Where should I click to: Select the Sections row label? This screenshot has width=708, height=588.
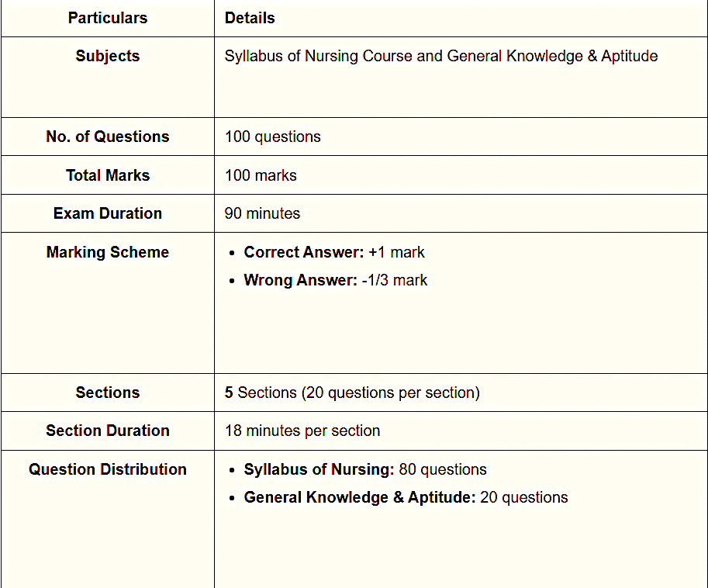pyautogui.click(x=107, y=393)
